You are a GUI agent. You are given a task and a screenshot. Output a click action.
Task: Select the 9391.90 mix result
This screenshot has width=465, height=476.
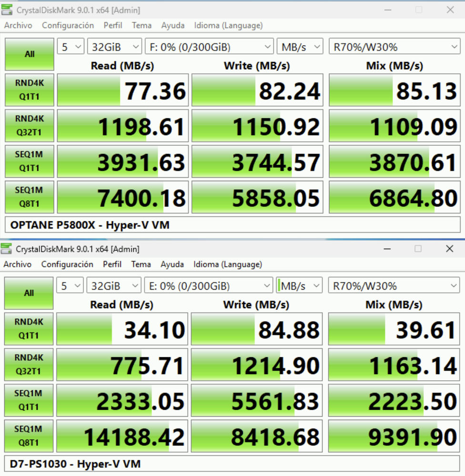coord(394,436)
